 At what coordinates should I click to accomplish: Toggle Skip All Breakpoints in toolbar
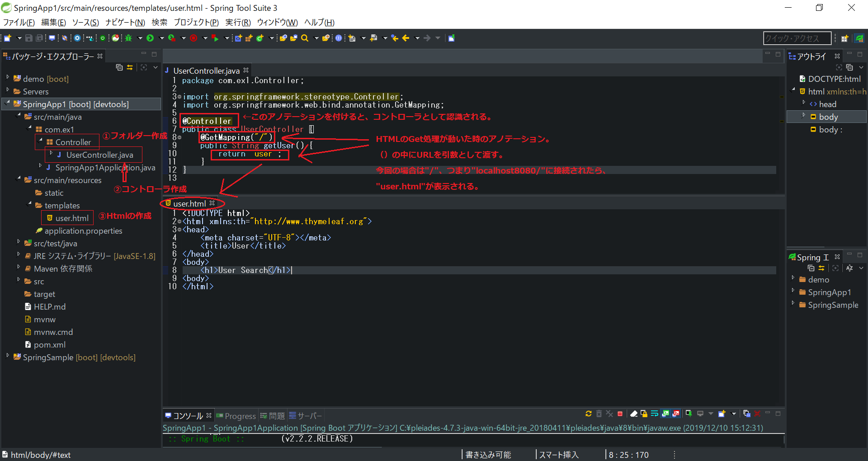click(x=65, y=38)
